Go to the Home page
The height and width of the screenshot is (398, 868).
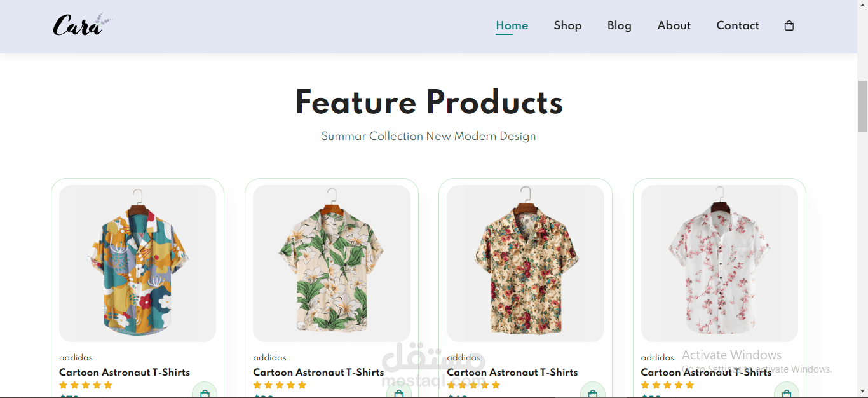tap(512, 25)
